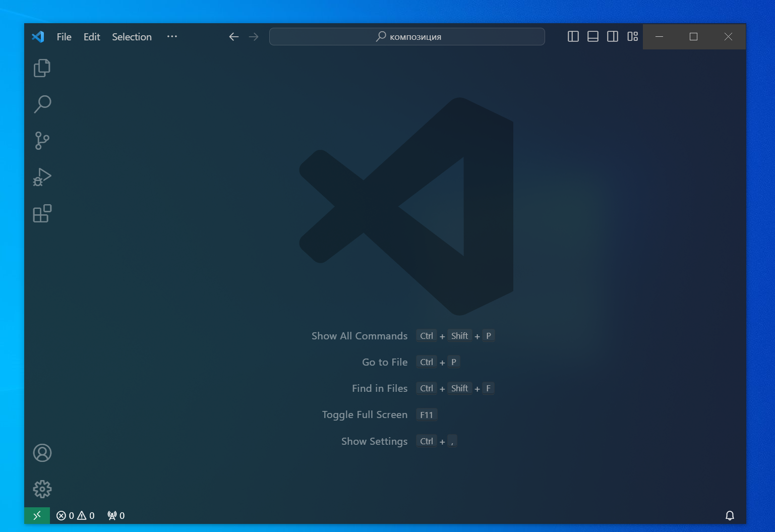Open notifications bell in the status bar
The image size is (775, 532).
click(x=730, y=515)
